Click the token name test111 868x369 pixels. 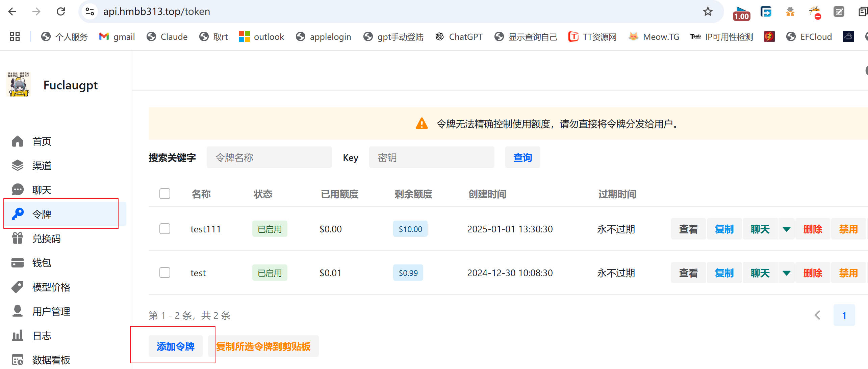coord(205,229)
